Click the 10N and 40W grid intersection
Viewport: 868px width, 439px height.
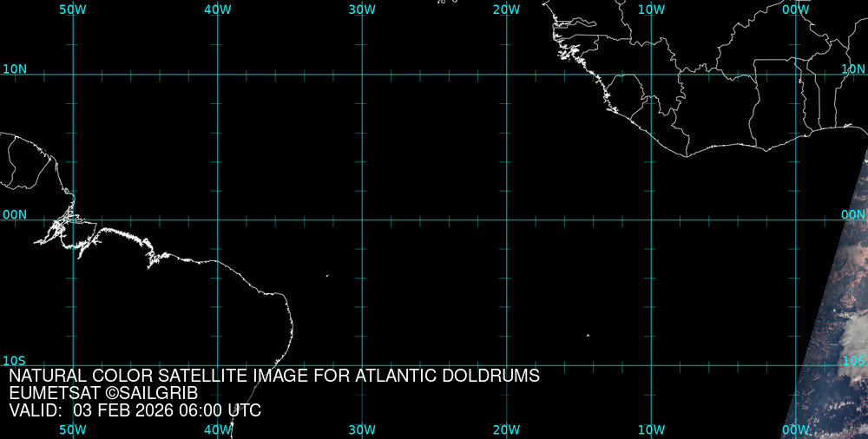tap(217, 75)
